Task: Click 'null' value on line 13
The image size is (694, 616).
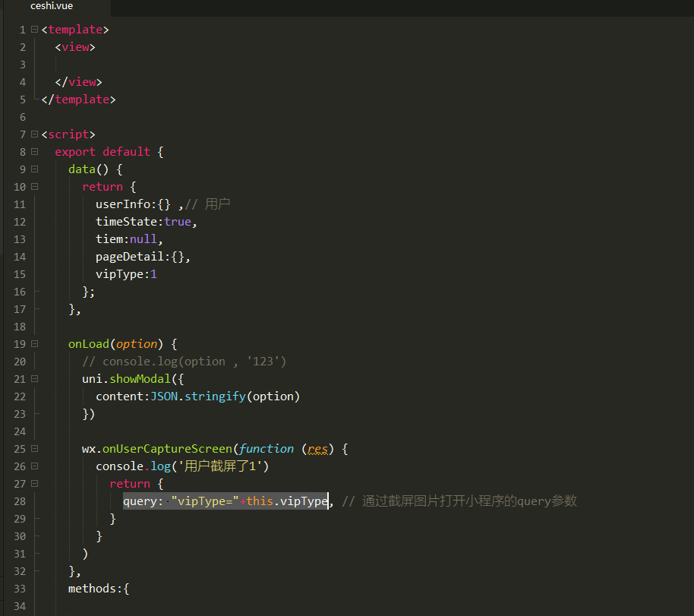Action: point(144,239)
